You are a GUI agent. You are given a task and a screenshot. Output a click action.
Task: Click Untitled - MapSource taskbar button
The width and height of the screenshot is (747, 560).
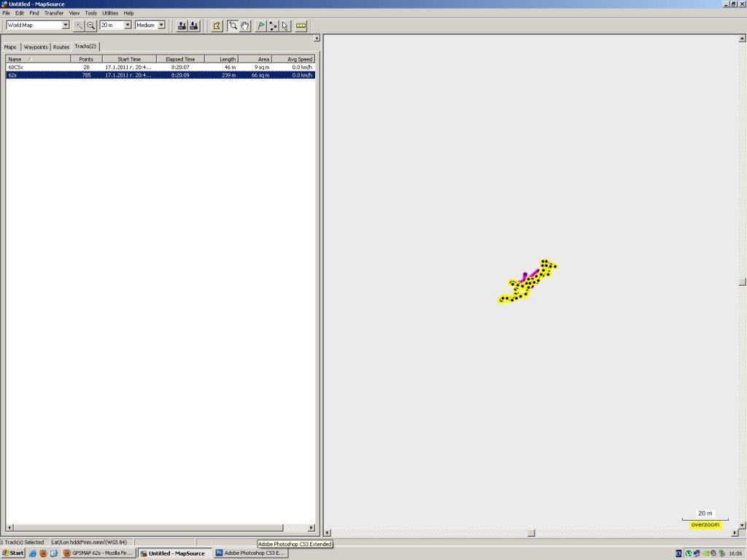click(x=175, y=553)
